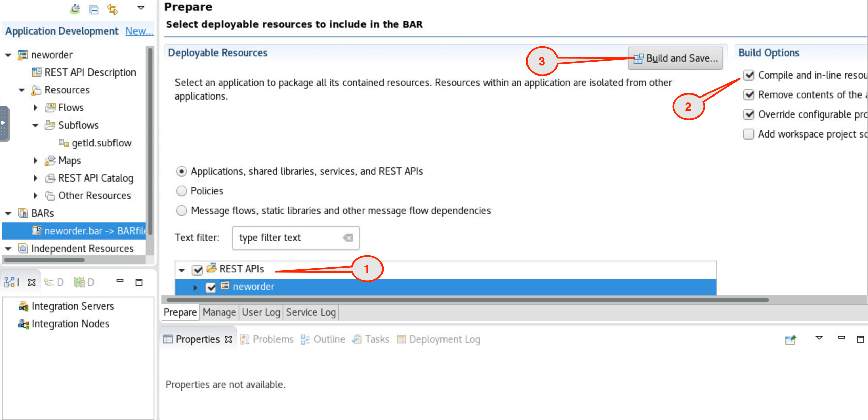Enable the Add workspace project source option

[x=749, y=134]
